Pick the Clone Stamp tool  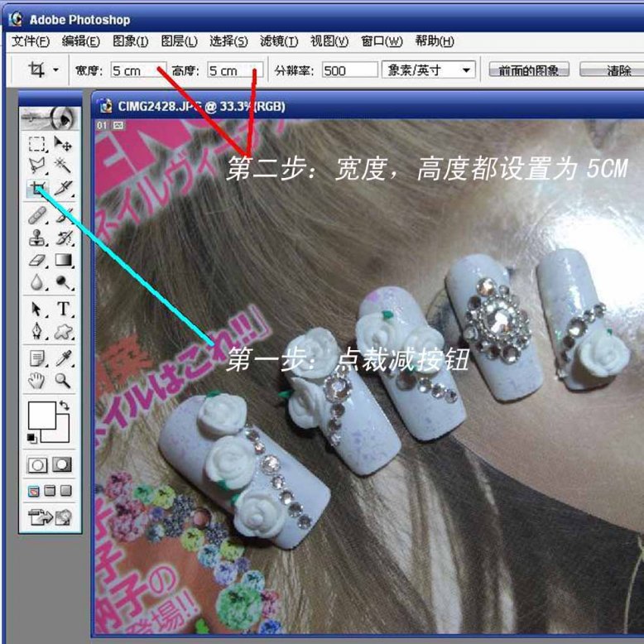37,238
